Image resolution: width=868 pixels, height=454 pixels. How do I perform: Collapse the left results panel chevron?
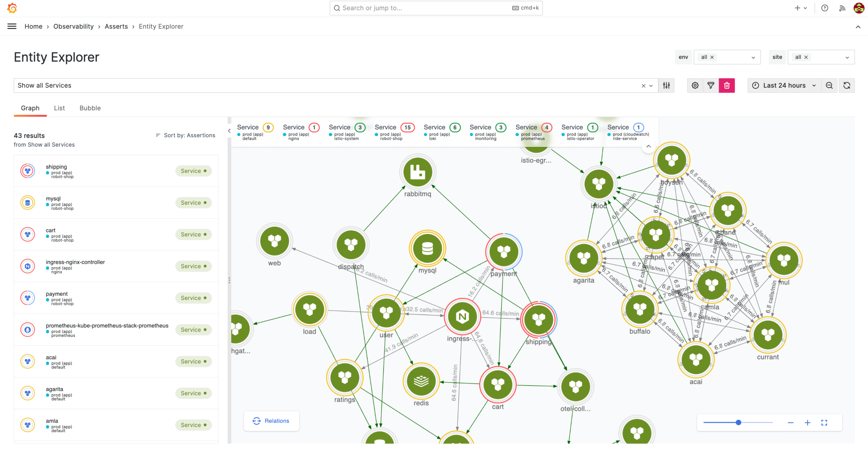click(x=229, y=131)
